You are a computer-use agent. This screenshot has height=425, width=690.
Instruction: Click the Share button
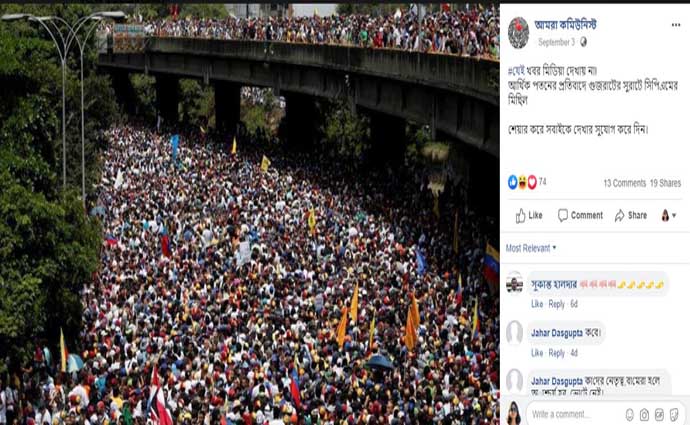pyautogui.click(x=631, y=216)
